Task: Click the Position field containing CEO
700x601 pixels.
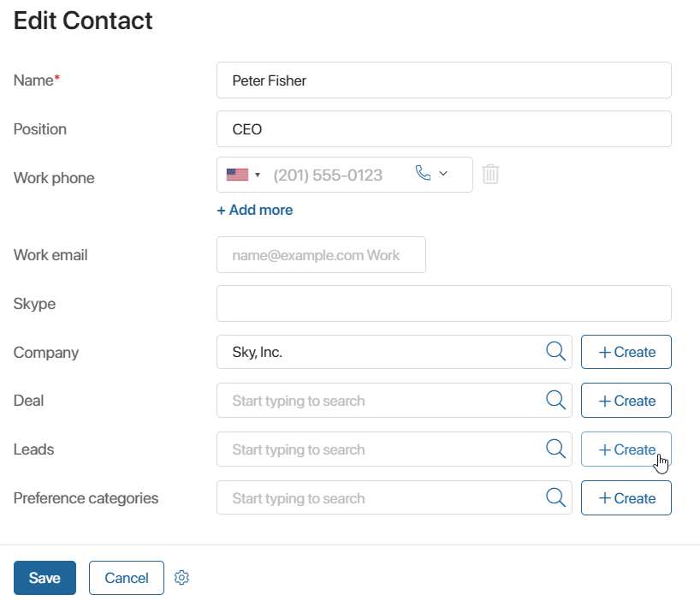Action: 444,129
